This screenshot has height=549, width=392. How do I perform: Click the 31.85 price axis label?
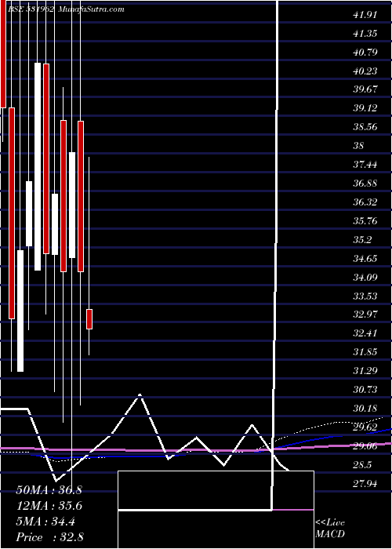[365, 352]
